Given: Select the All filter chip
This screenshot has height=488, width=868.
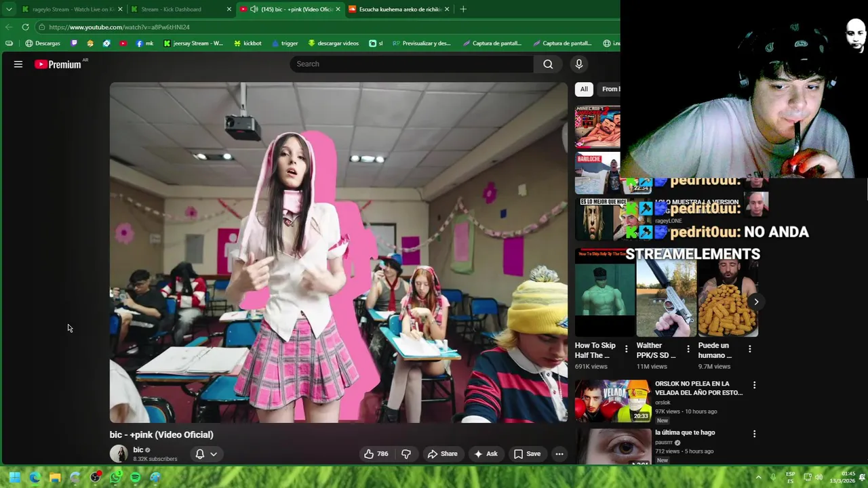Looking at the screenshot, I should click(x=584, y=89).
